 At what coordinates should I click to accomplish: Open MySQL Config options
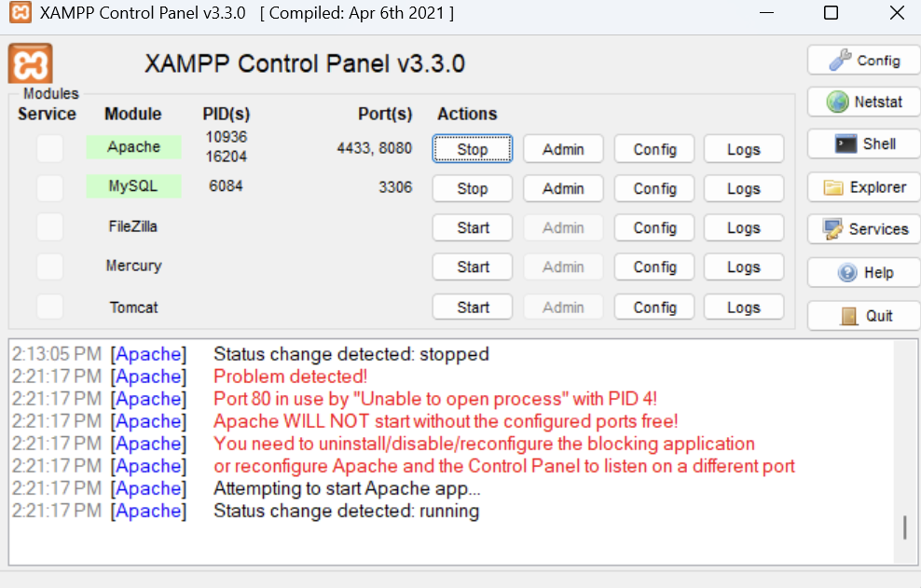(654, 188)
